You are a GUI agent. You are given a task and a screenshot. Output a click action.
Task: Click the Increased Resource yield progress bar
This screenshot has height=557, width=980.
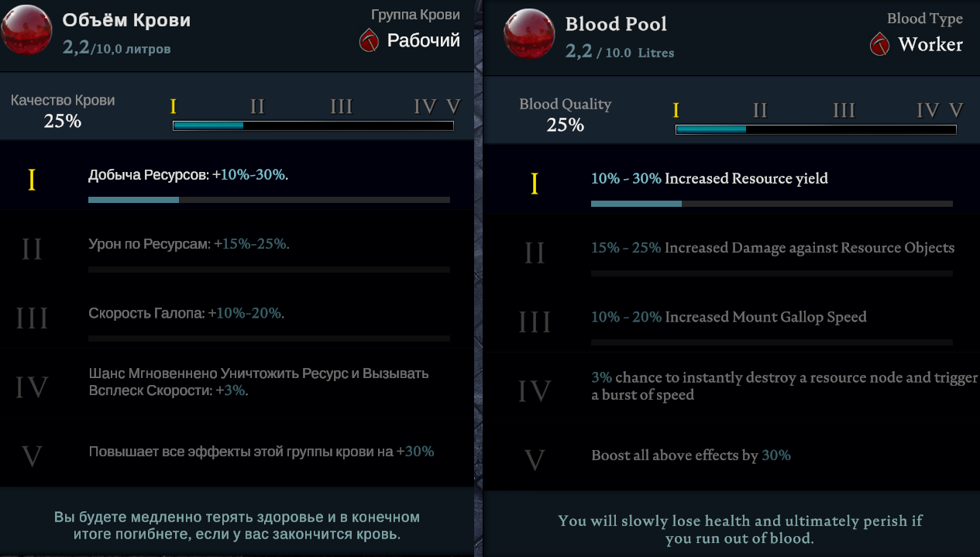772,204
